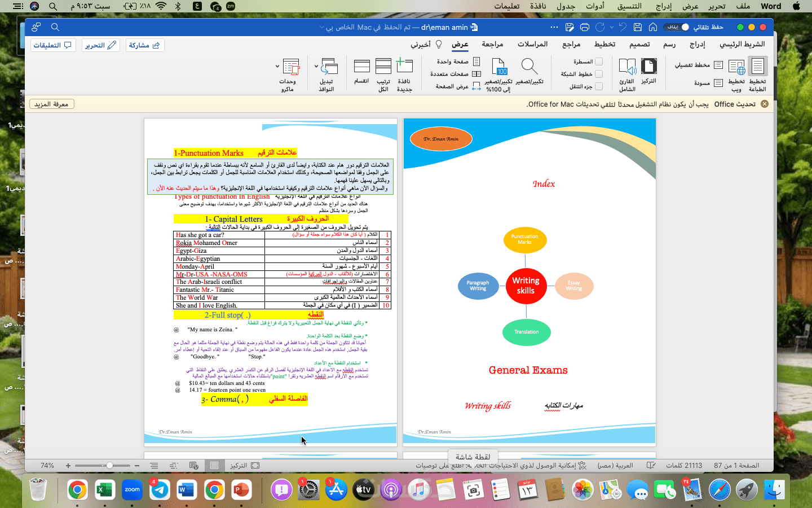Enable the Gridlines (خطوط الشبكة) checkbox
The height and width of the screenshot is (508, 812).
point(599,74)
